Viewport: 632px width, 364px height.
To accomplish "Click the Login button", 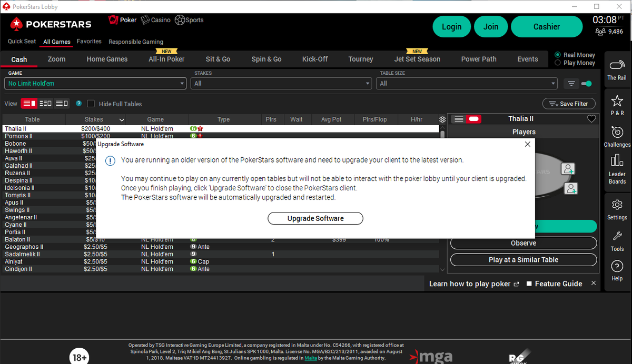I will tap(451, 27).
